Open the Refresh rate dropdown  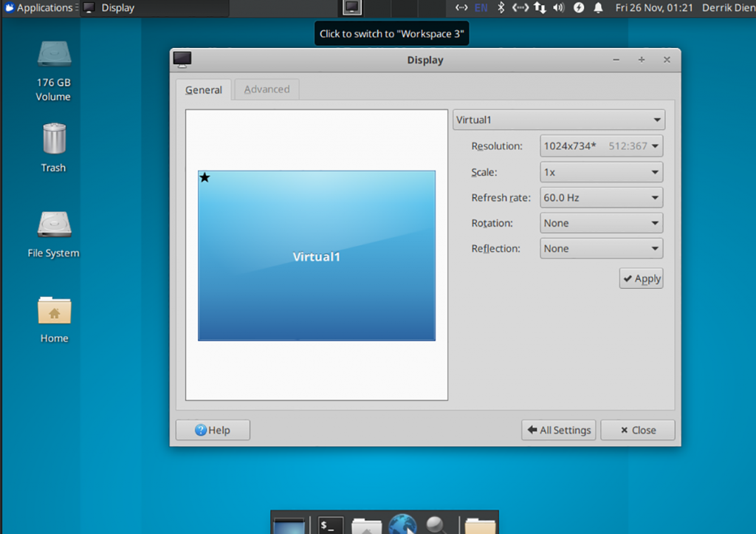601,197
